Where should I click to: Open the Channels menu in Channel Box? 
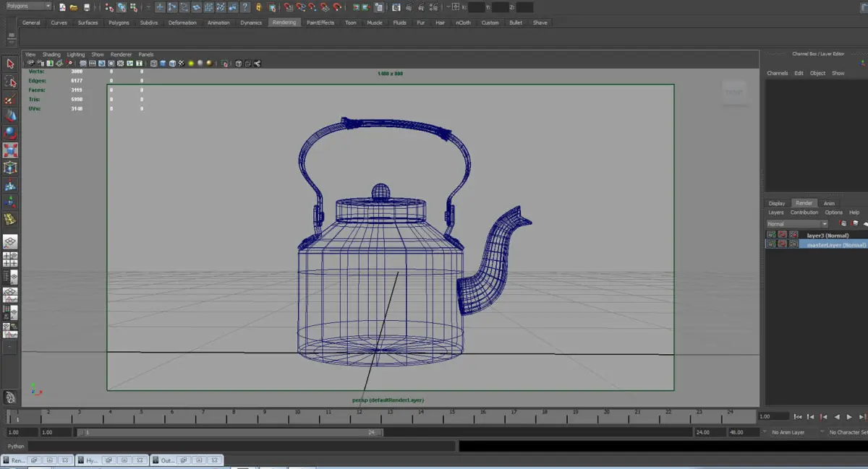(x=778, y=73)
